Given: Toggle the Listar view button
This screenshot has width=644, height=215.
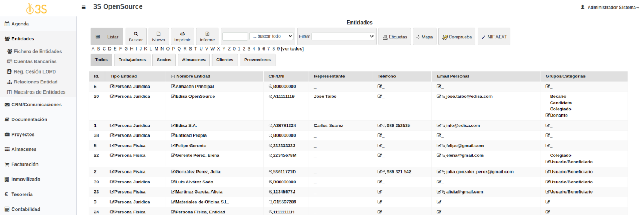Looking at the screenshot, I should [107, 37].
